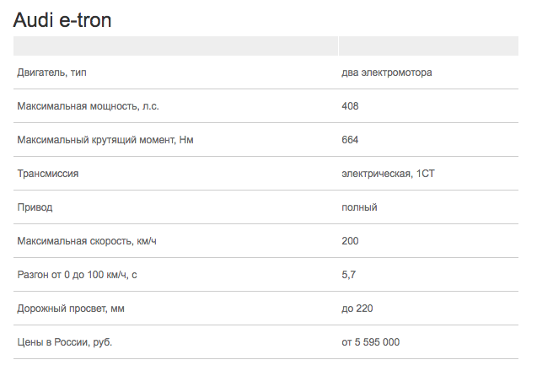The width and height of the screenshot is (537, 392).
Task: Select the Двигатель, тип row label
Action: [x=51, y=72]
